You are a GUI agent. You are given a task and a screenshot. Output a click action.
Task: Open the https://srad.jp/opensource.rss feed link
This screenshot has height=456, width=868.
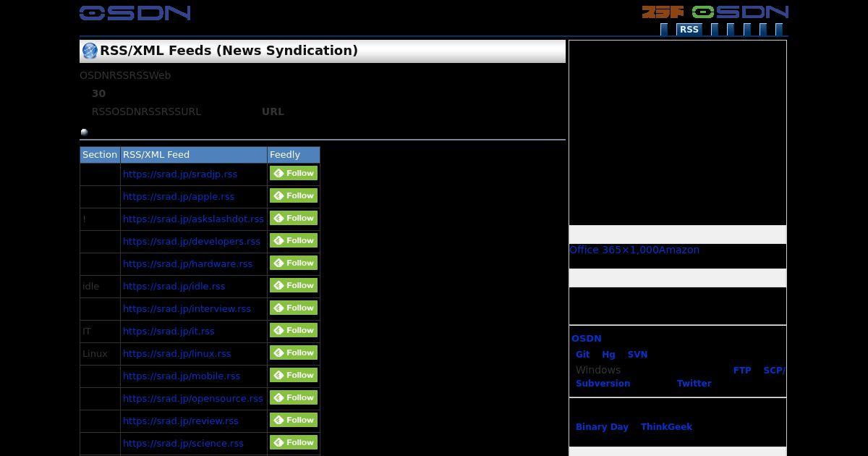(193, 398)
